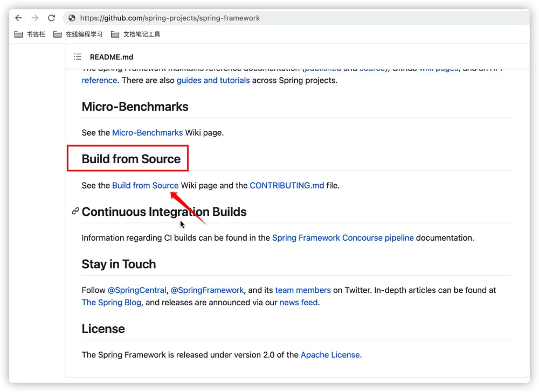The height and width of the screenshot is (392, 539).
Task: Click the anchor link icon beside Continuous Integration Builds
Action: click(75, 211)
